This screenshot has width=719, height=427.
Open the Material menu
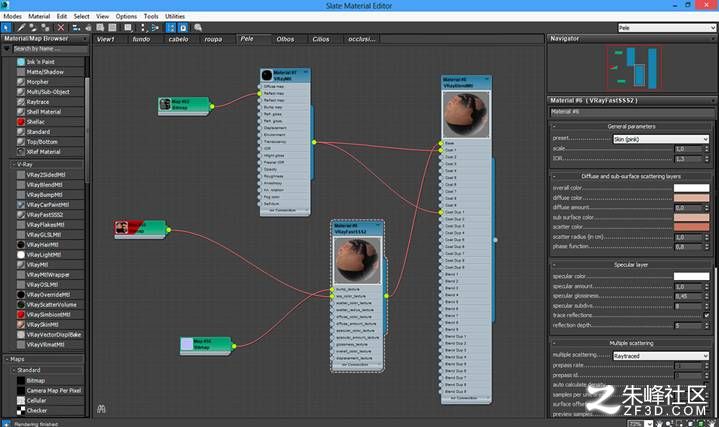click(x=39, y=16)
